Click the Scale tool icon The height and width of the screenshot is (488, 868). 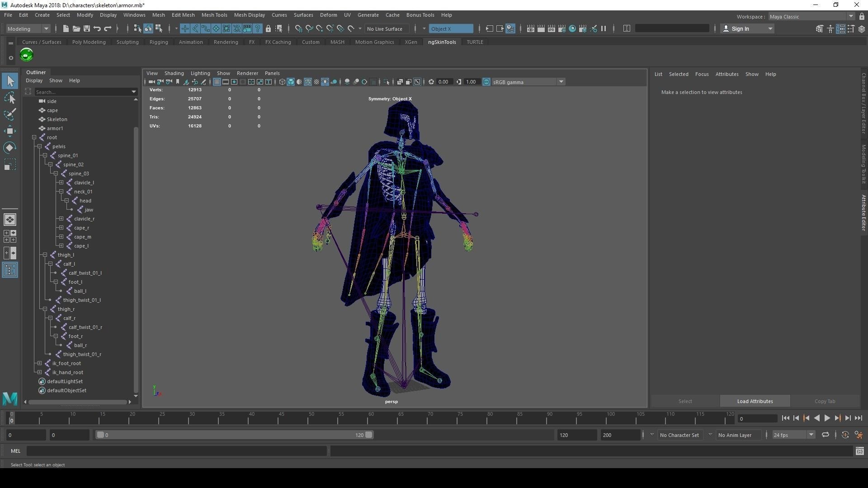pos(10,164)
